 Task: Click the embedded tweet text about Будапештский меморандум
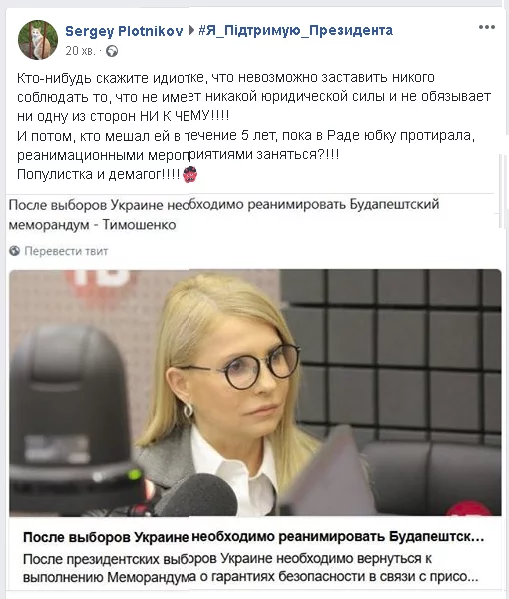(x=224, y=215)
